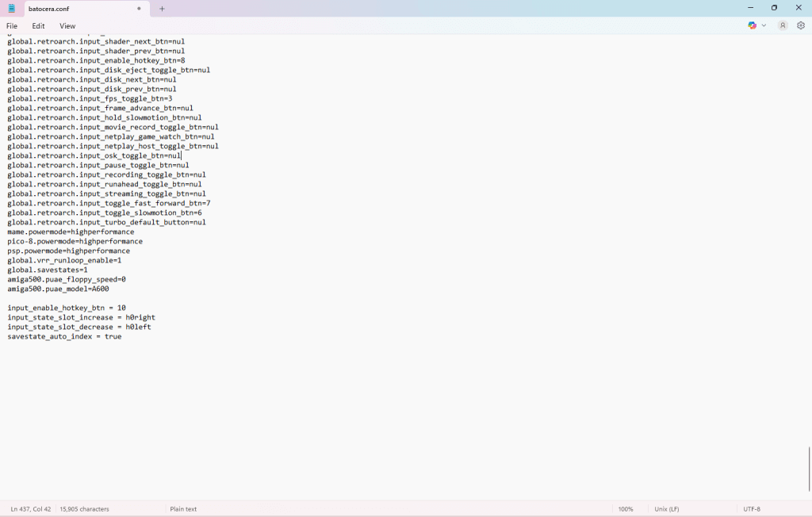812x517 pixels.
Task: Open Notepad settings via gear icon
Action: pyautogui.click(x=801, y=25)
